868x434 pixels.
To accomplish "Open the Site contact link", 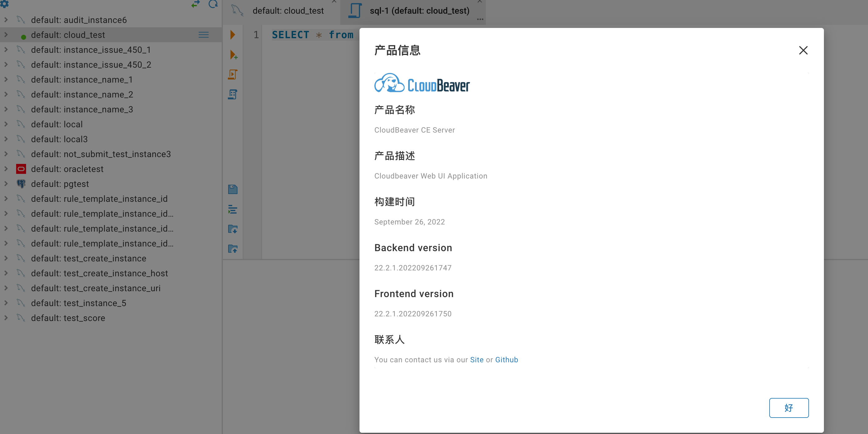I will click(x=477, y=359).
